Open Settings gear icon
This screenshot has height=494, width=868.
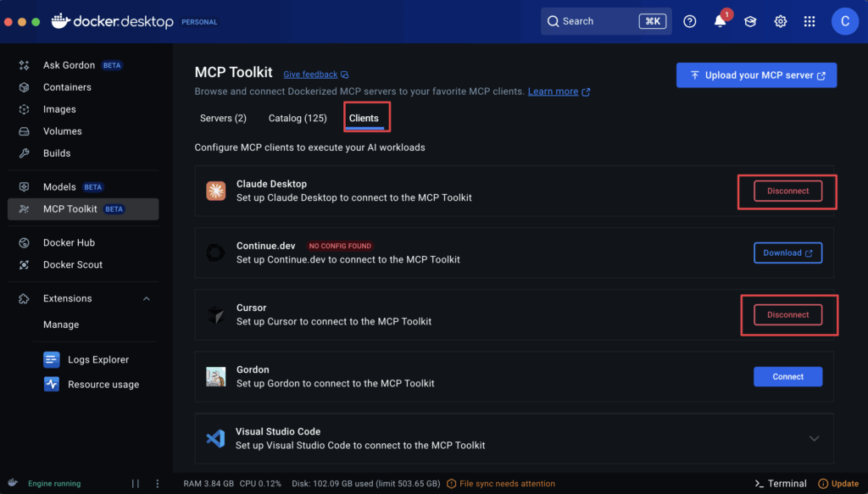click(x=781, y=21)
